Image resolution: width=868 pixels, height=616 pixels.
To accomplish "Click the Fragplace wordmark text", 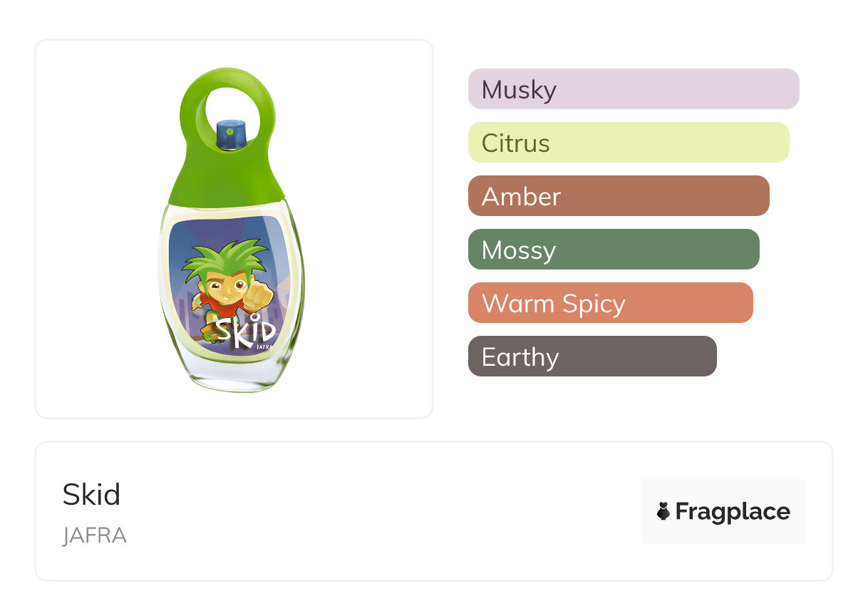I will click(733, 511).
